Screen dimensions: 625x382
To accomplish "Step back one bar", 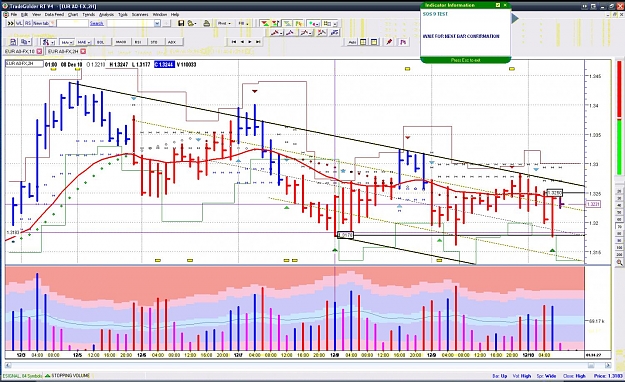I will (x=242, y=41).
